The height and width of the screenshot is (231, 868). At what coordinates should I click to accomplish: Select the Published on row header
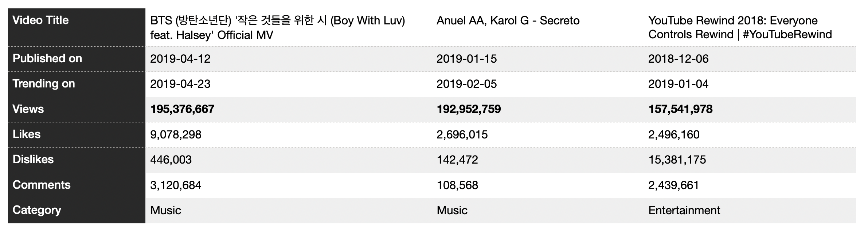[x=77, y=59]
